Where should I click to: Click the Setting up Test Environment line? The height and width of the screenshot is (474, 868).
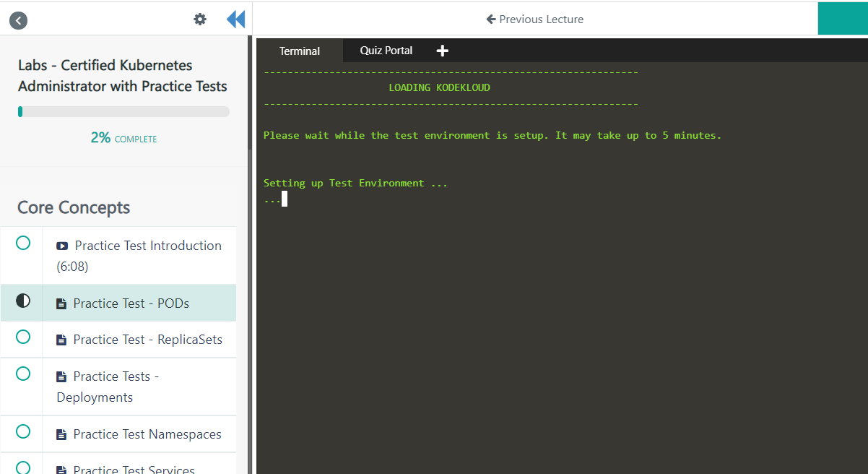(355, 183)
